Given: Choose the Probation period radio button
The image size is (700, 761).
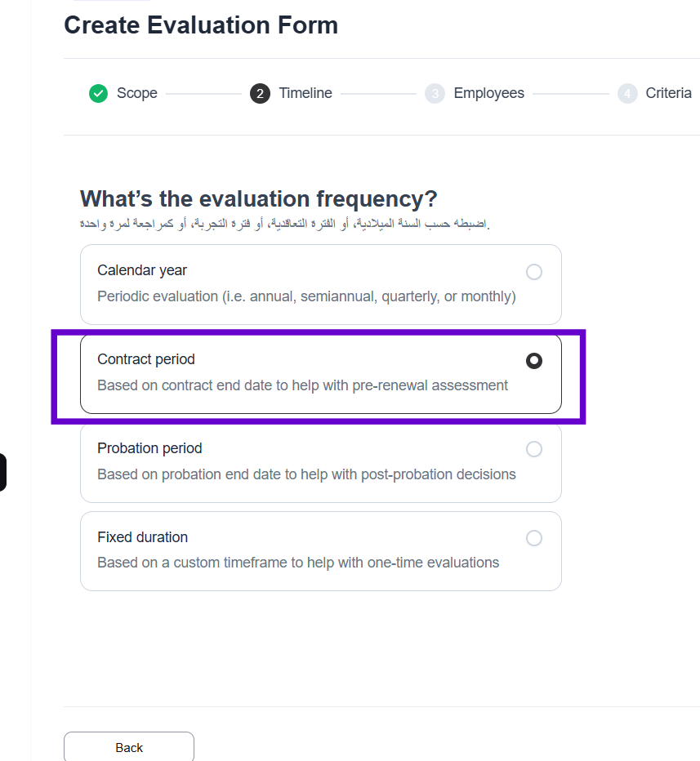Looking at the screenshot, I should [534, 449].
